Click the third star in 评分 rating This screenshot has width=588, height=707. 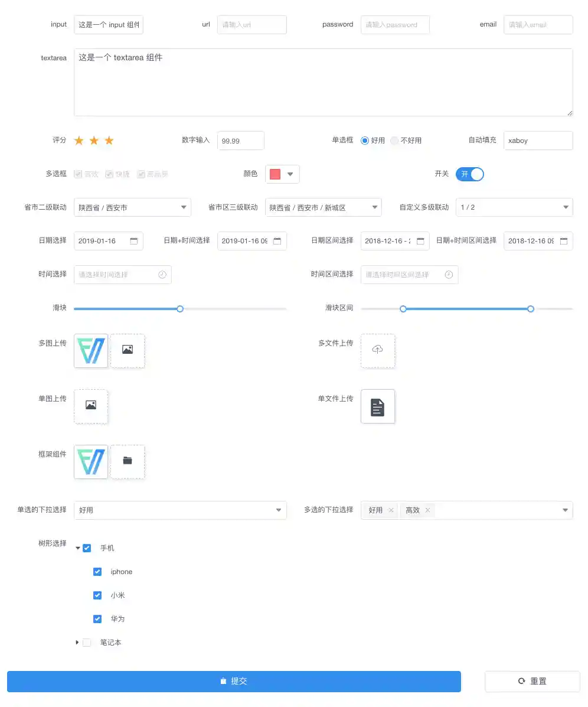(x=109, y=140)
